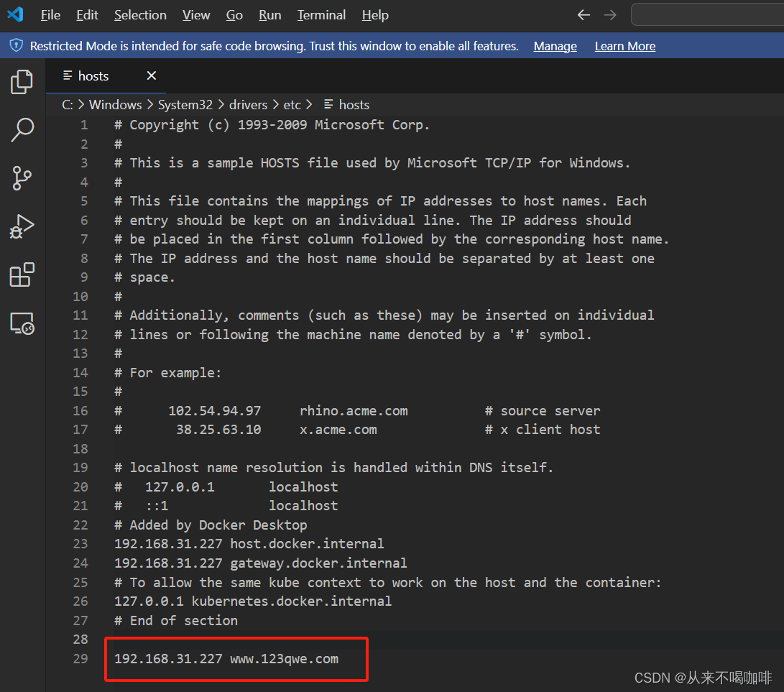Click '# source server' comment text
Screen dimensions: 784x692
point(543,410)
